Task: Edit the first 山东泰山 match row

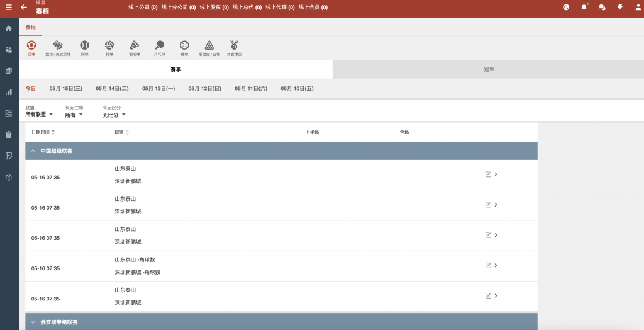Action: point(488,174)
